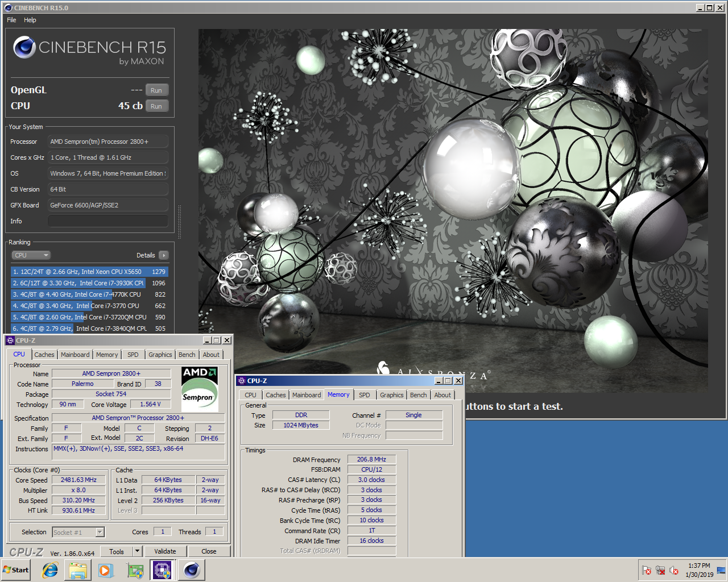Click the show desktop tray icon
The image size is (728, 582).
point(721,570)
